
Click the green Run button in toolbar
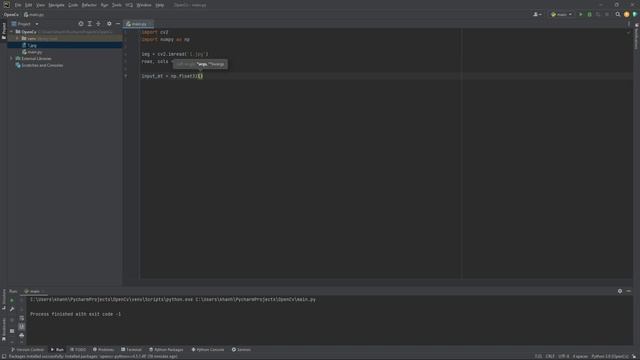[x=580, y=14]
